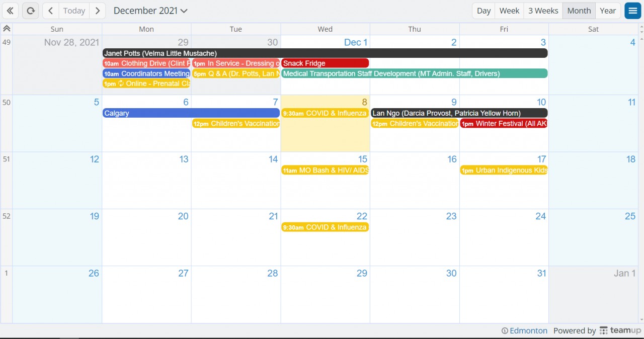Open the December 2021 date picker dropdown
The image size is (644, 339).
pos(150,11)
